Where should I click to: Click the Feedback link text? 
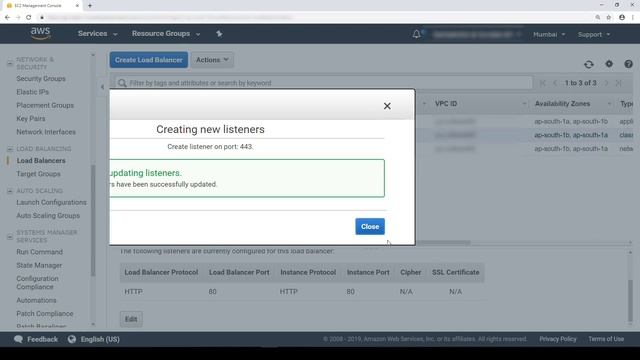point(42,339)
